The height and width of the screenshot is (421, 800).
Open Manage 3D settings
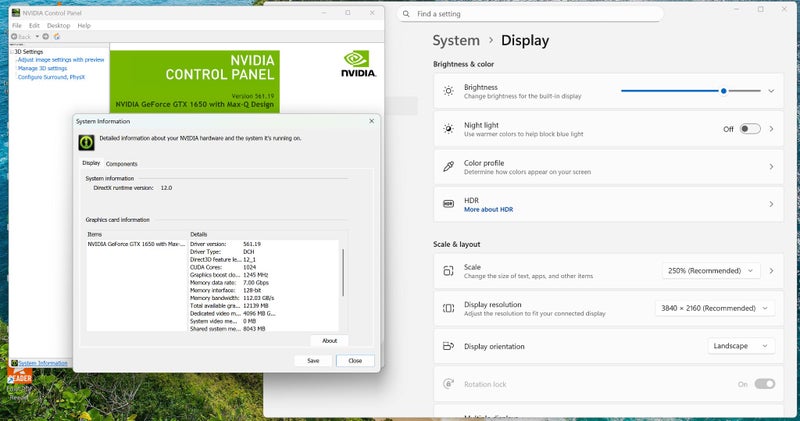(x=42, y=68)
